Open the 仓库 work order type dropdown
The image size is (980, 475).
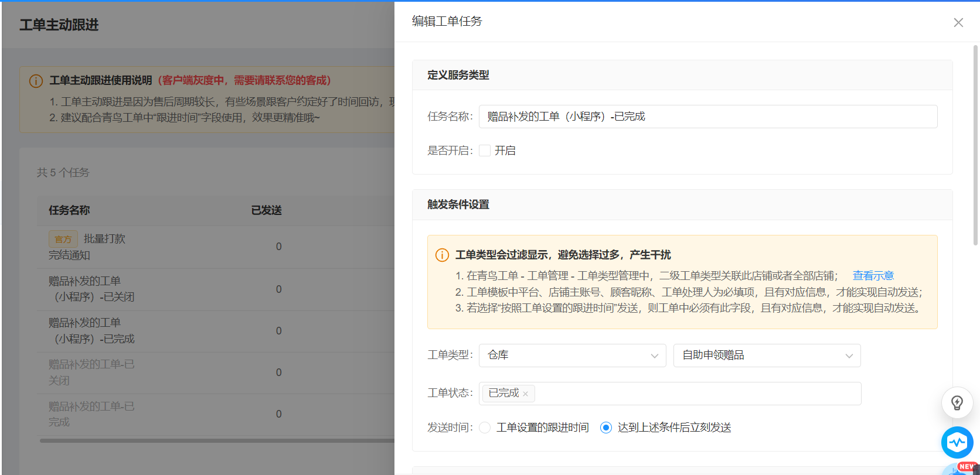pos(572,356)
